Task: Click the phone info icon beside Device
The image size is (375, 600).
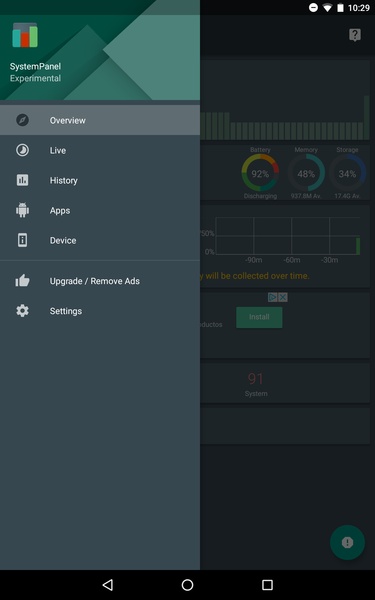Action: click(22, 240)
